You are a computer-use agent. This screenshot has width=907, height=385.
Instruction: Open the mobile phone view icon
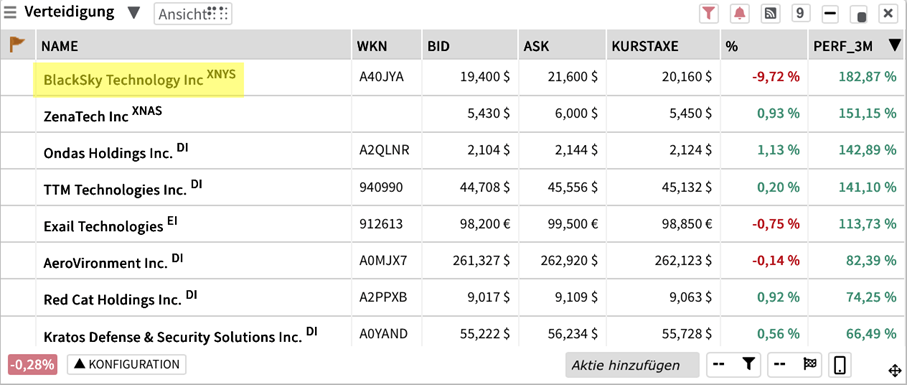pos(840,365)
